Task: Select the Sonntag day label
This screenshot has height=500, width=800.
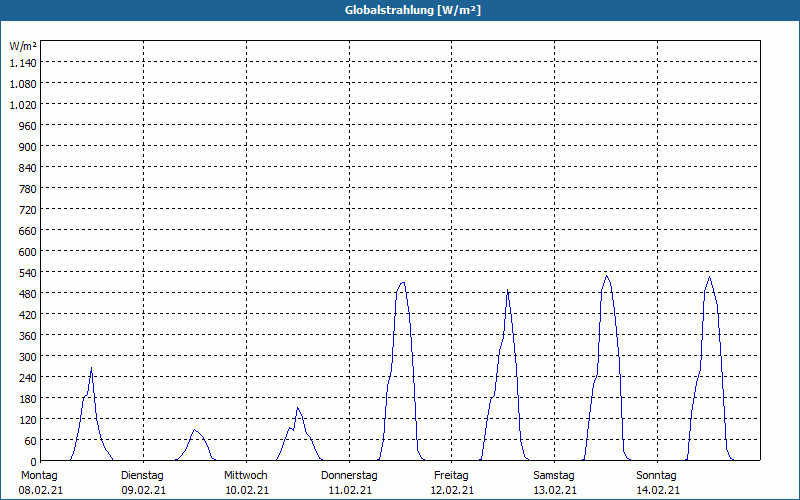Action: (x=657, y=476)
